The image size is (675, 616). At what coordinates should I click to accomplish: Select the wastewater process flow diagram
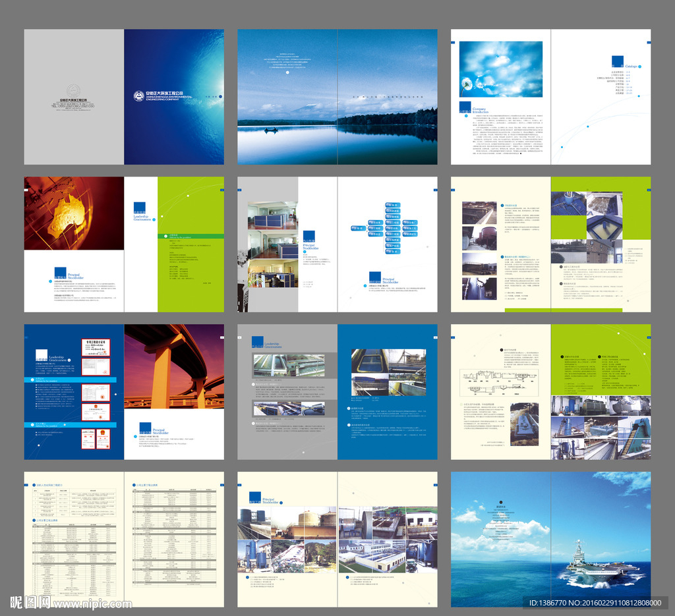point(499,383)
